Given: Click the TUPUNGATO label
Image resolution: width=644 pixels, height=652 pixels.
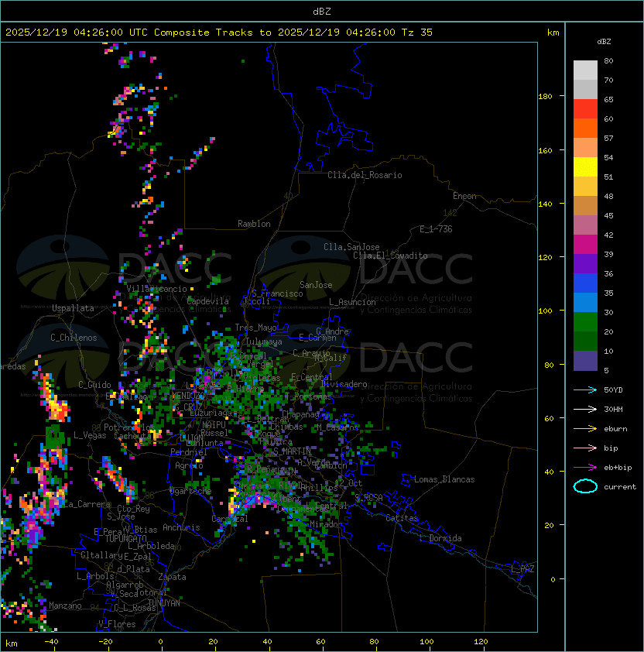Looking at the screenshot, I should (x=126, y=538).
